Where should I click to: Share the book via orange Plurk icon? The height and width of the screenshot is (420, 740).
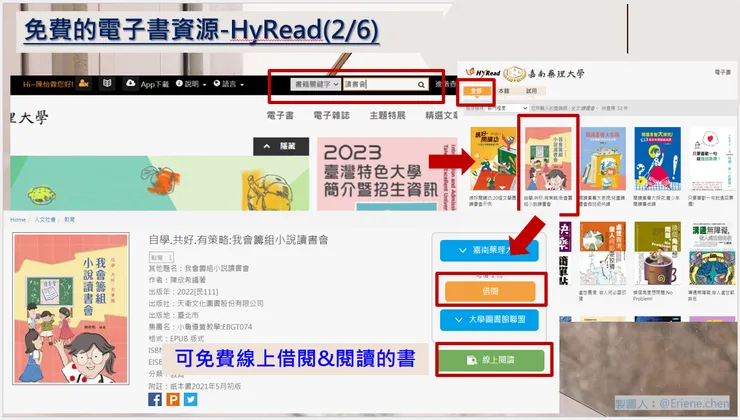[x=173, y=399]
